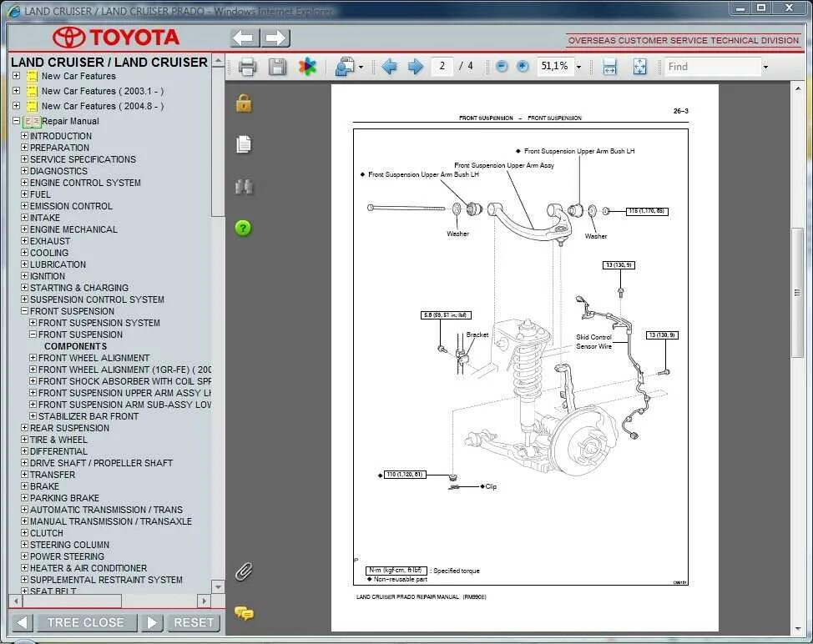
Task: Open STARTING & CHARGING section
Action: [x=78, y=288]
